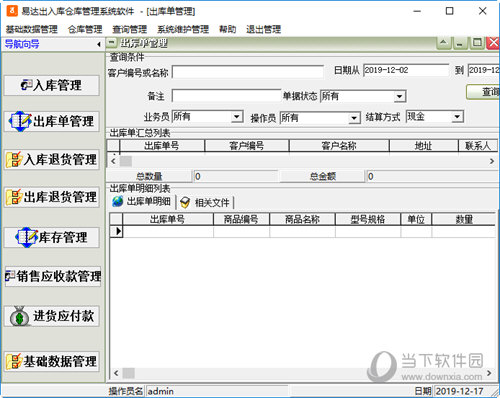Open 入库管理 from navigation panel

click(52, 86)
